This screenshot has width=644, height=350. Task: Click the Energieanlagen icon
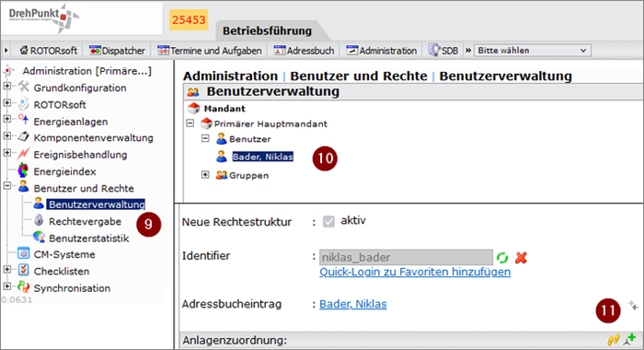24,120
